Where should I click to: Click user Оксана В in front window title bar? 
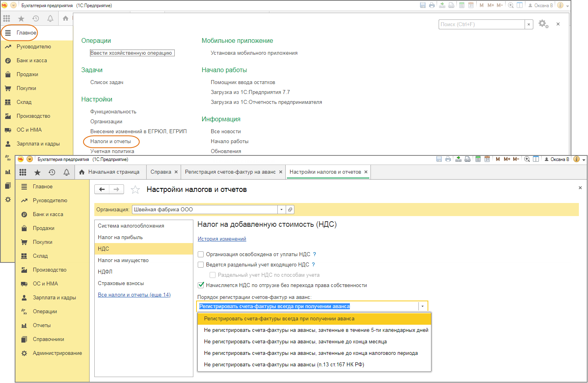coord(557,159)
